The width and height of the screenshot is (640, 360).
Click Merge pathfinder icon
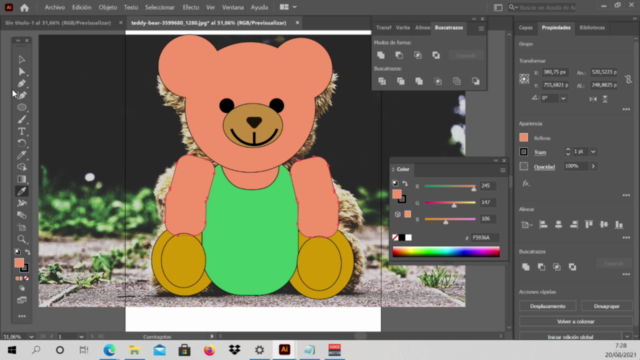point(419,81)
